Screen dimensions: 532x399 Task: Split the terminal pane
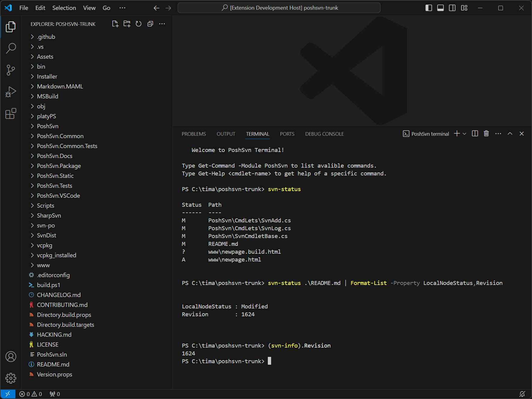(x=475, y=134)
